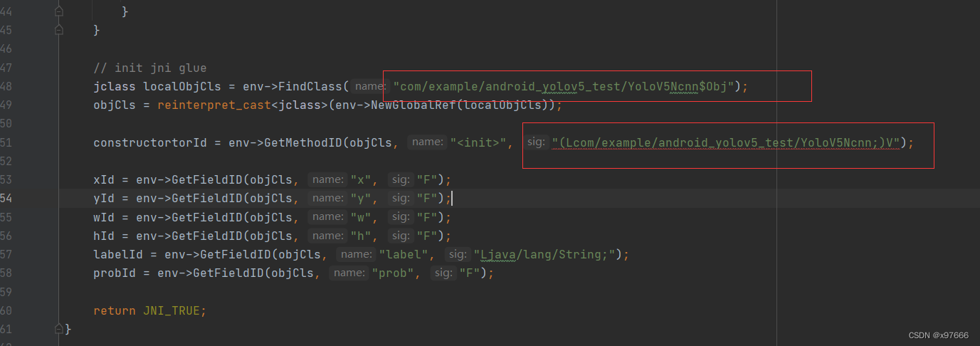Click the "// init jni glue" comment
980x346 pixels.
tap(149, 68)
